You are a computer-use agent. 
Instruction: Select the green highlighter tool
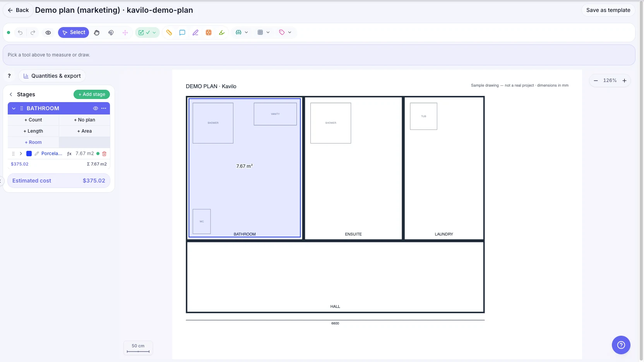point(222,32)
